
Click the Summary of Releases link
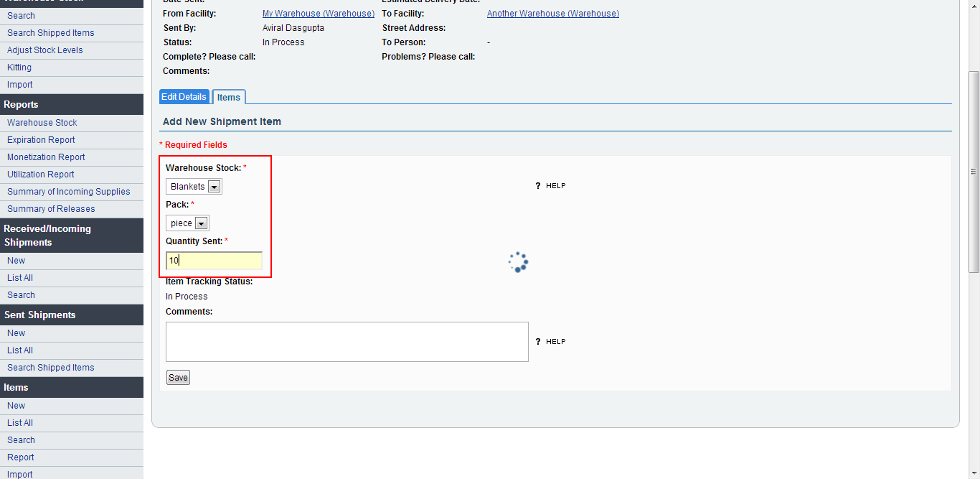coord(51,209)
